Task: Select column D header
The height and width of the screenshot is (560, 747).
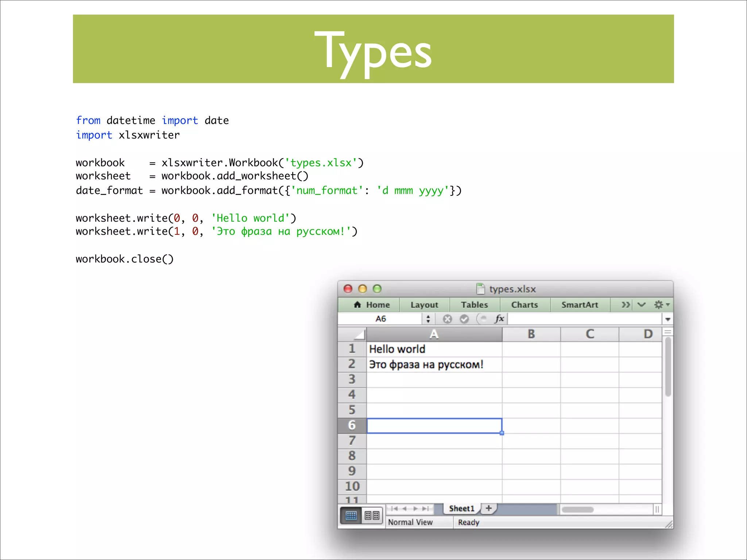Action: tap(640, 334)
